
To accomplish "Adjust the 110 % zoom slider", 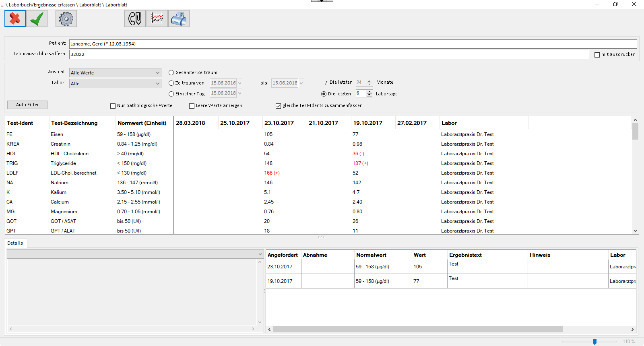I will (x=594, y=342).
